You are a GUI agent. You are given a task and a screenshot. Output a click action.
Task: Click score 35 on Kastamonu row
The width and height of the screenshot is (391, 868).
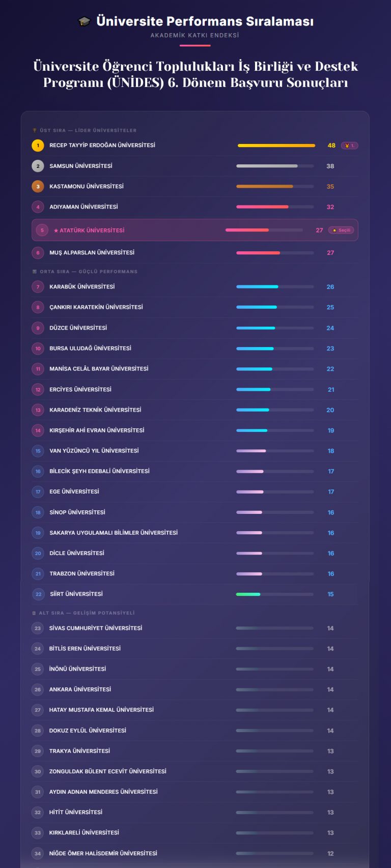click(x=330, y=187)
